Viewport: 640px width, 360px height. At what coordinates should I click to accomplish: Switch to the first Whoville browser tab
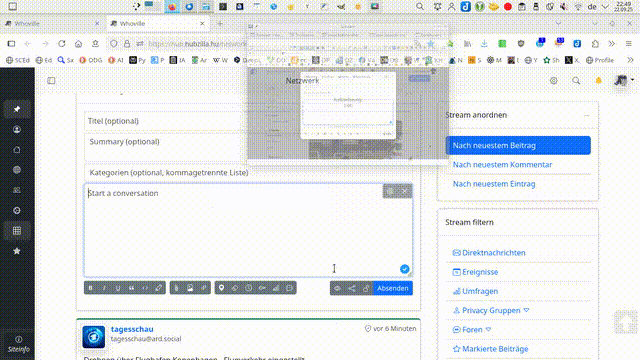coord(52,24)
